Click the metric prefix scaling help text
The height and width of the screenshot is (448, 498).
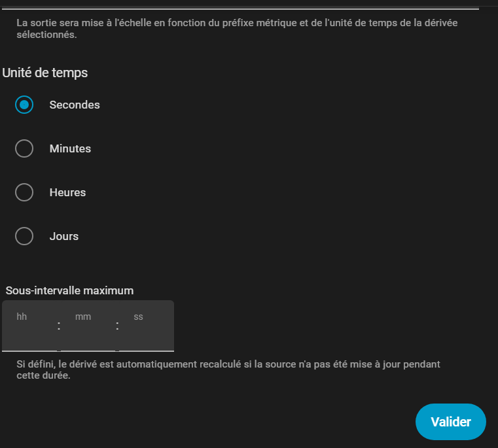tap(237, 29)
